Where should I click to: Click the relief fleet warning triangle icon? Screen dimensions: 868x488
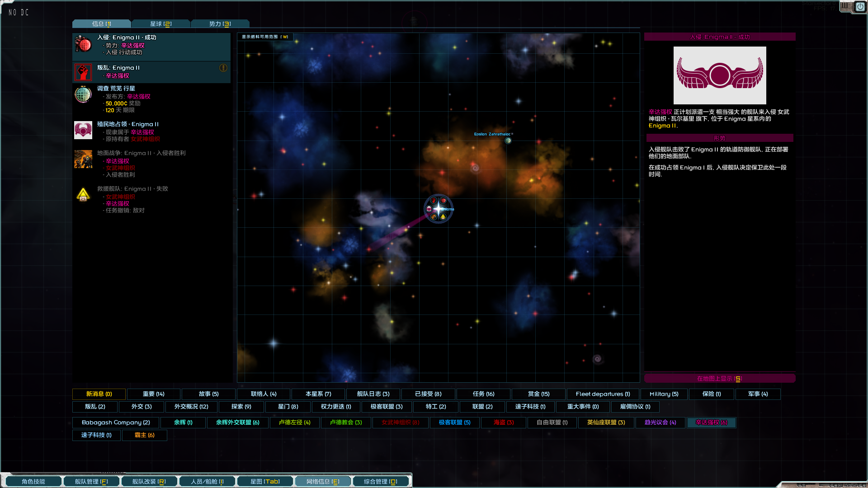click(83, 195)
